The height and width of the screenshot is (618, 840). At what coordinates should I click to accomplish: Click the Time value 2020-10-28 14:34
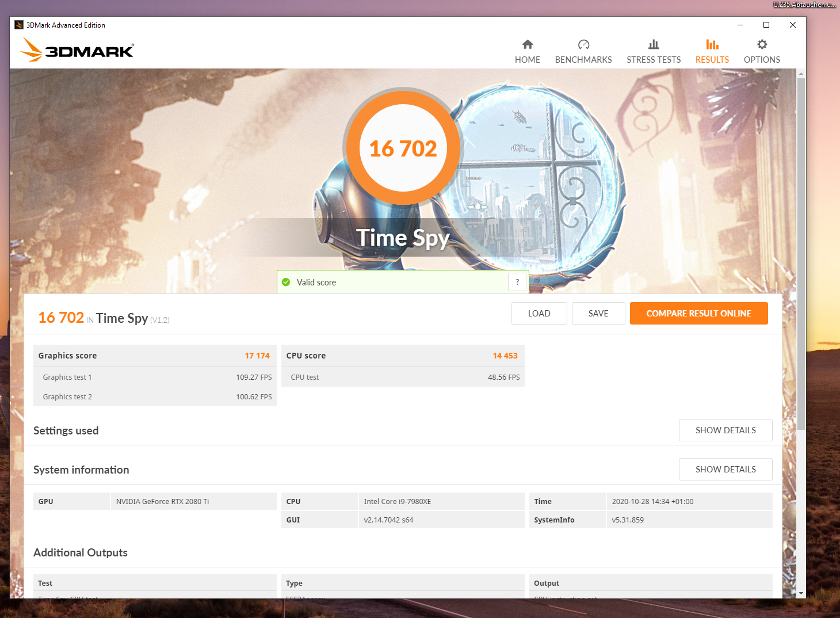[x=689, y=501]
